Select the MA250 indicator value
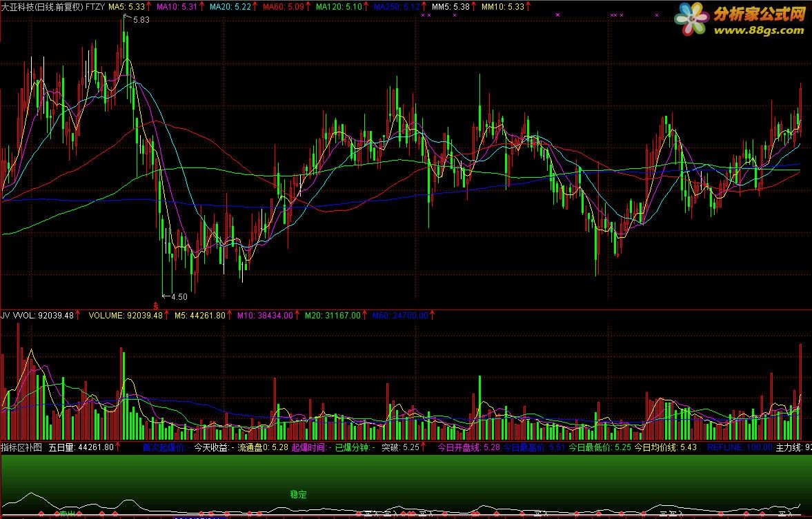The height and width of the screenshot is (519, 812). click(397, 7)
